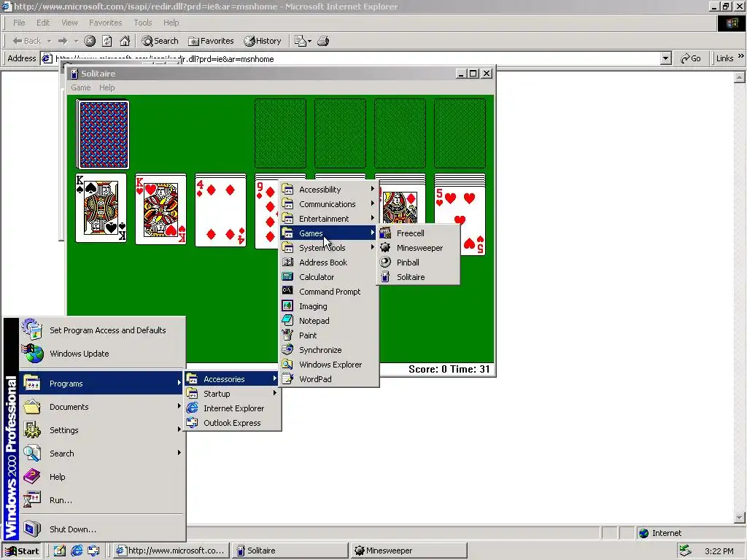The width and height of the screenshot is (747, 560).
Task: Open Run... from the Start menu
Action: [102, 500]
